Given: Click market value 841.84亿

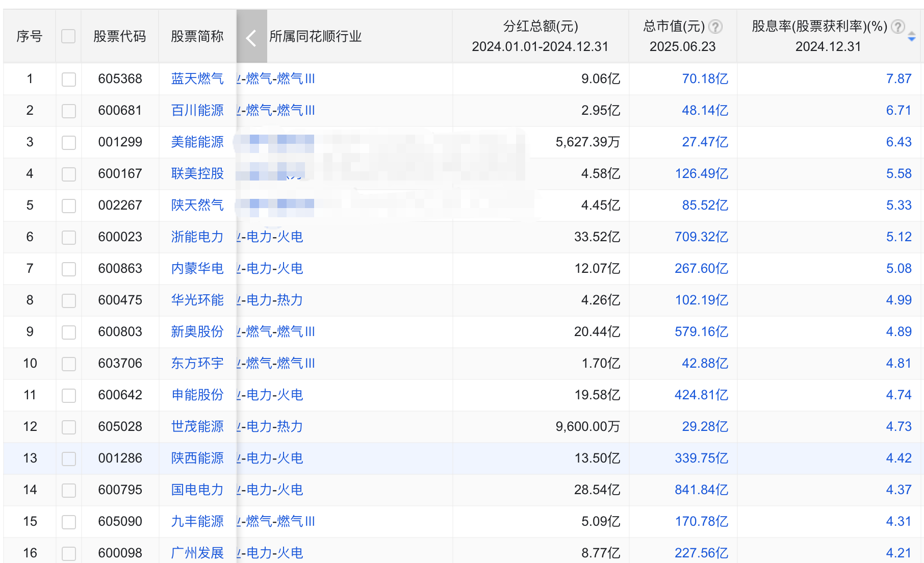Looking at the screenshot, I should [702, 490].
